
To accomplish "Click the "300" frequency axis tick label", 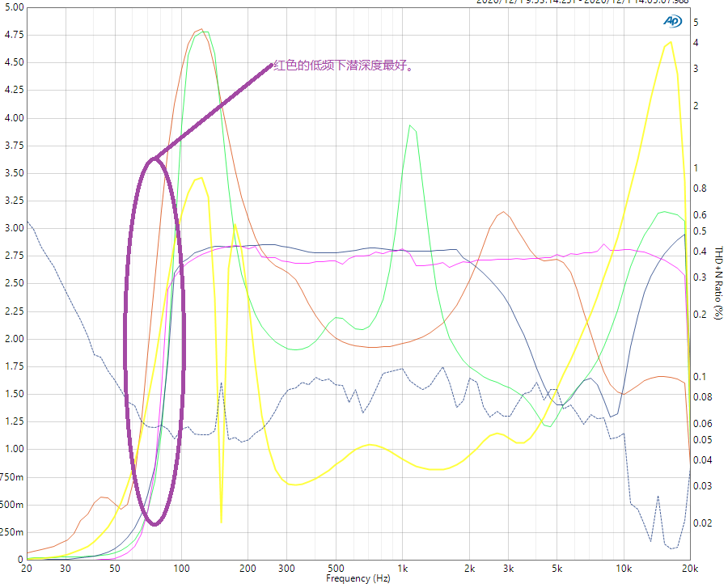I will pos(287,569).
